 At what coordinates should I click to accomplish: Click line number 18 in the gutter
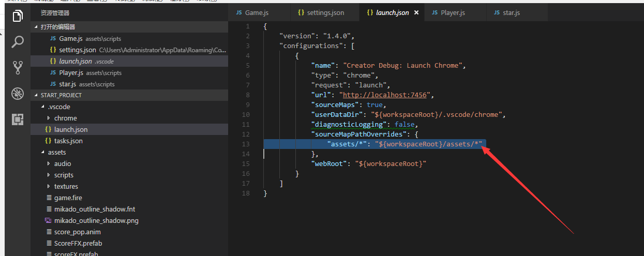pyautogui.click(x=246, y=193)
